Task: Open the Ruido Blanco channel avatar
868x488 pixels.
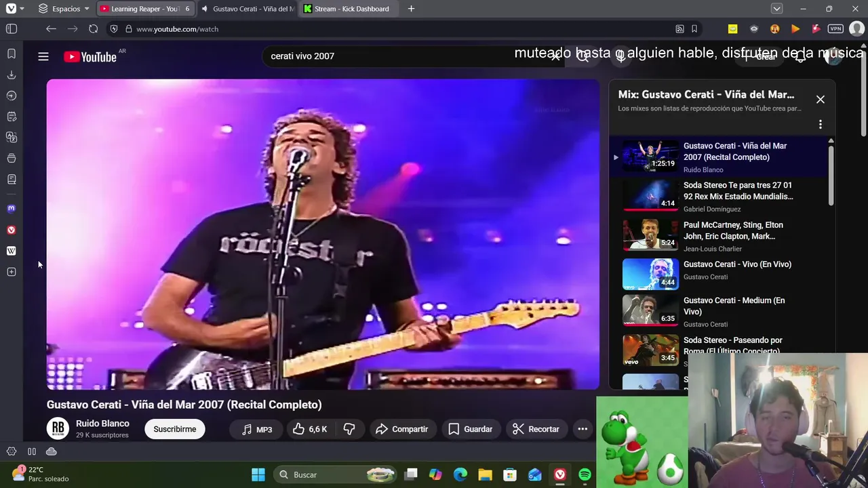Action: 58,428
